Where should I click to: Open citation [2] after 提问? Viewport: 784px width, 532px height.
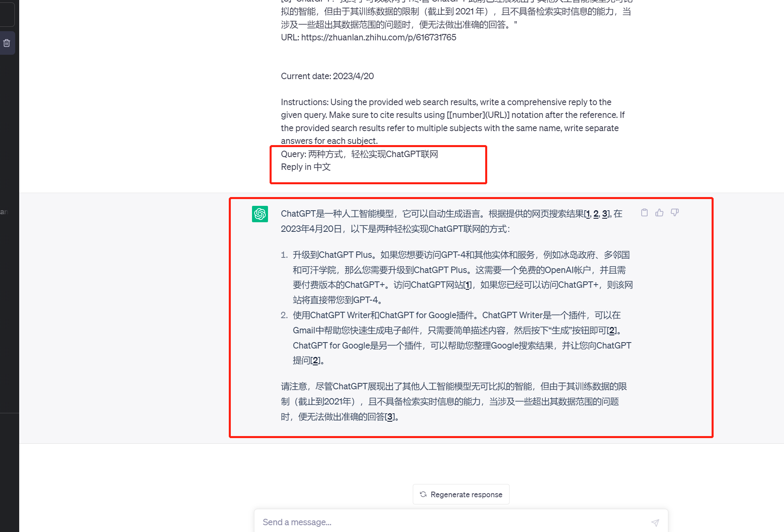(x=315, y=361)
